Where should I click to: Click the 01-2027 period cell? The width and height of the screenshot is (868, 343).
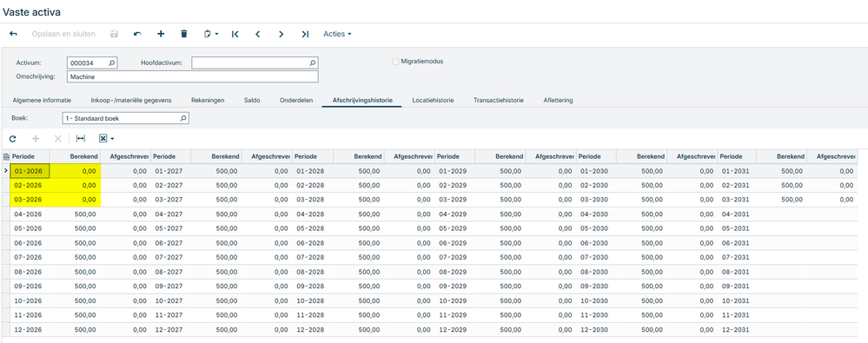coord(171,171)
